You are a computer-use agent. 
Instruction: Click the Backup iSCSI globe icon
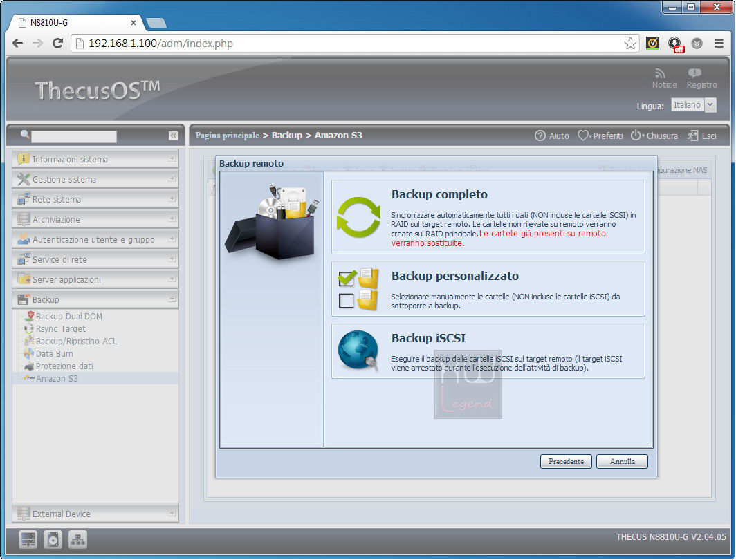[x=358, y=351]
